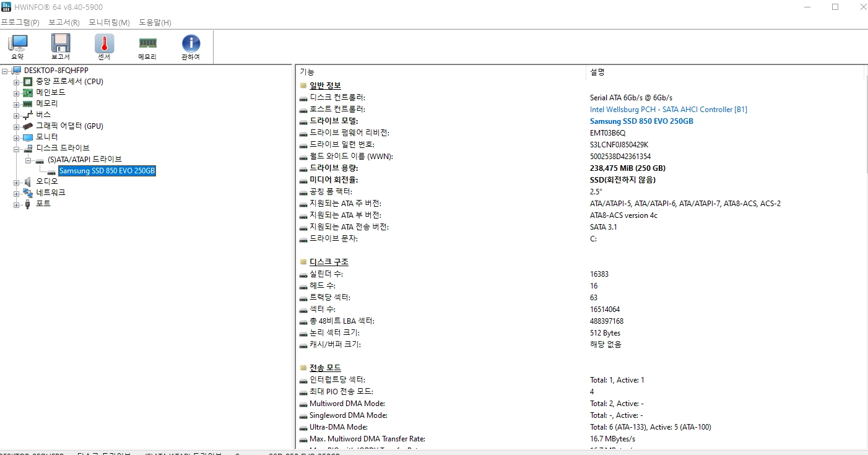Select the (S)ATA/ATAPI 드라이브 tree item
This screenshot has height=455, width=868.
(85, 159)
